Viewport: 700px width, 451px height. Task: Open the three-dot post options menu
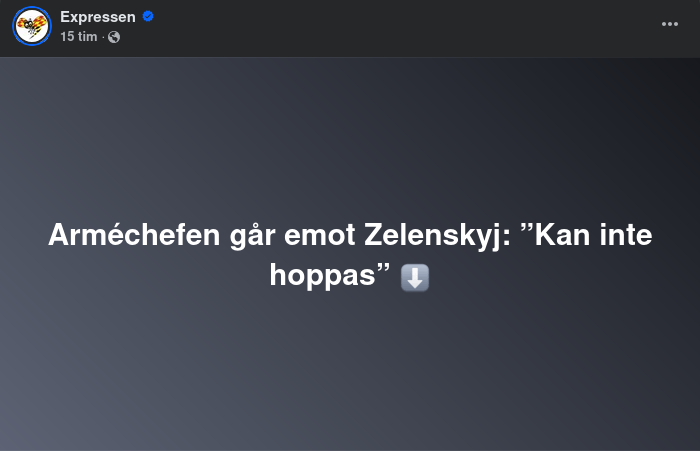click(670, 24)
